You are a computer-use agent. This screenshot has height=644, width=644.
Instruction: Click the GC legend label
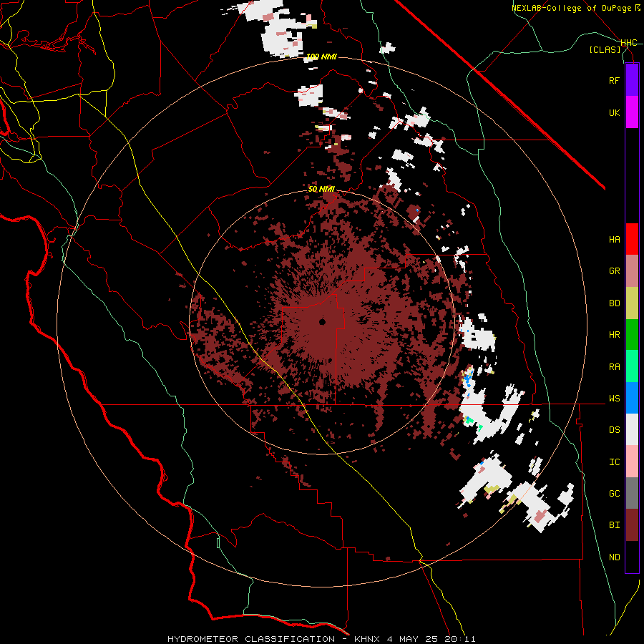tap(614, 494)
